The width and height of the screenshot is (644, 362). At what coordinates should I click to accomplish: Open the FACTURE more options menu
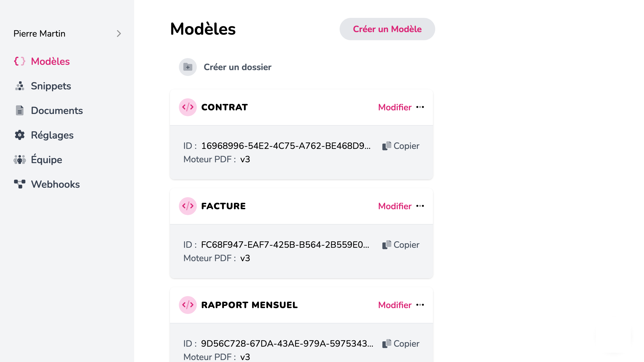tap(420, 206)
